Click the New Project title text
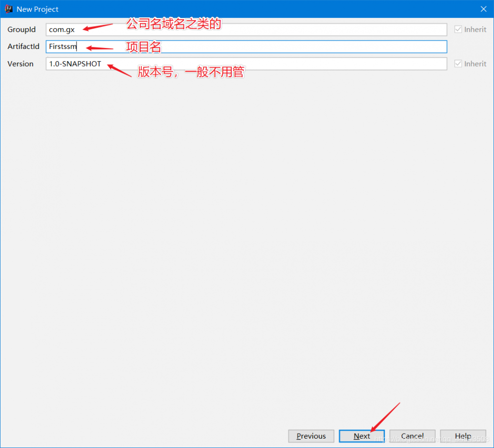The image size is (494, 448). coord(37,9)
